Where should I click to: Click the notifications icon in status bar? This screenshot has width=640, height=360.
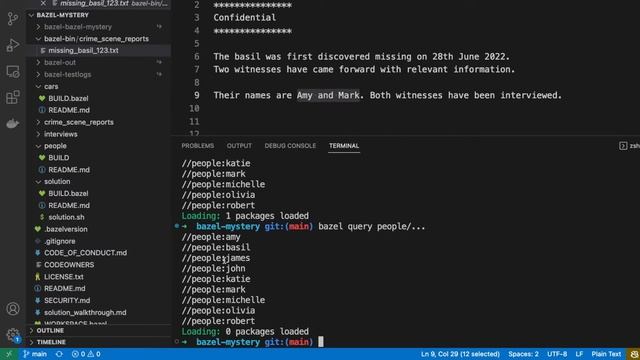[x=634, y=354]
